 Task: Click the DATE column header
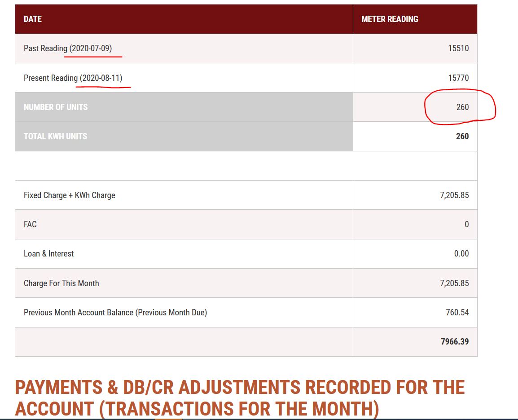click(x=33, y=19)
